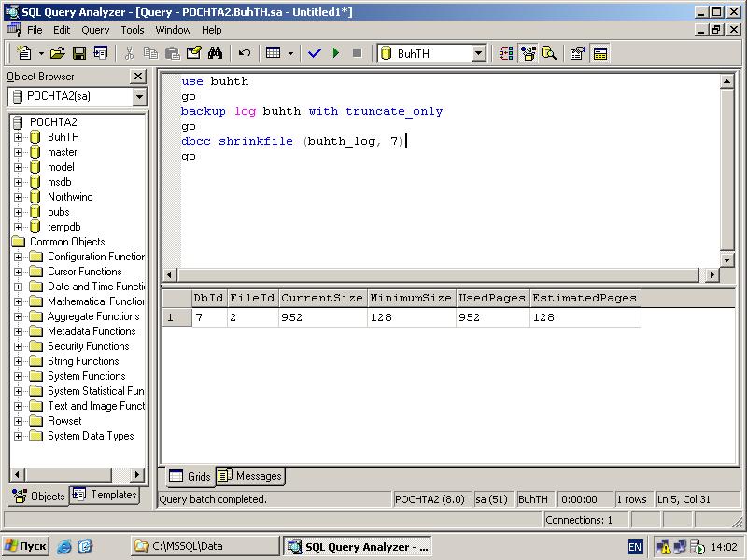Open the Query menu

point(95,30)
